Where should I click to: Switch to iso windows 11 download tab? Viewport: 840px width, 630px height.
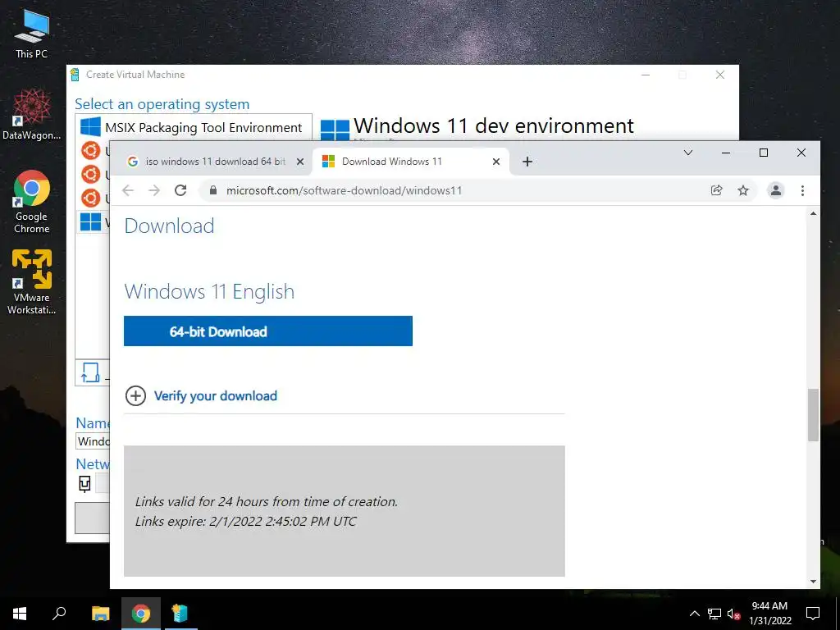point(215,162)
